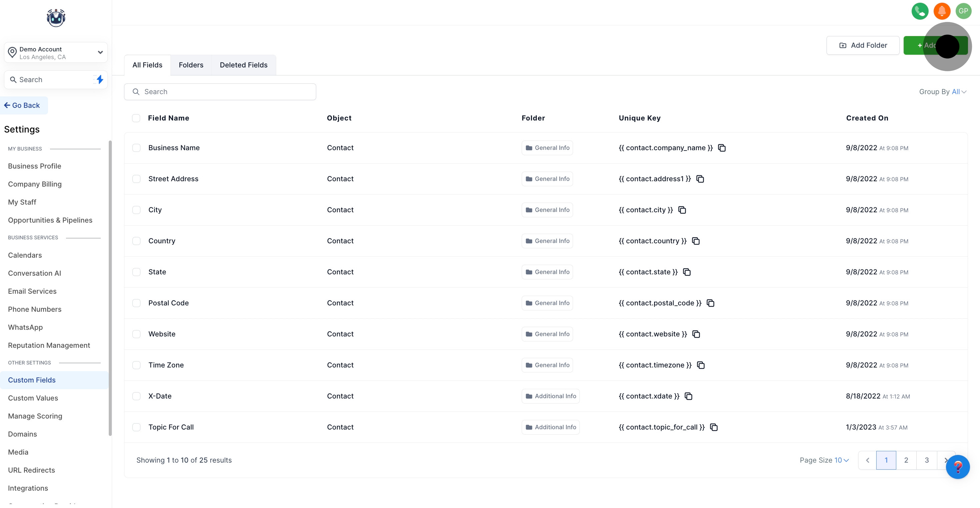The width and height of the screenshot is (980, 508).
Task: Copy the contact.company_name unique key
Action: 722,148
